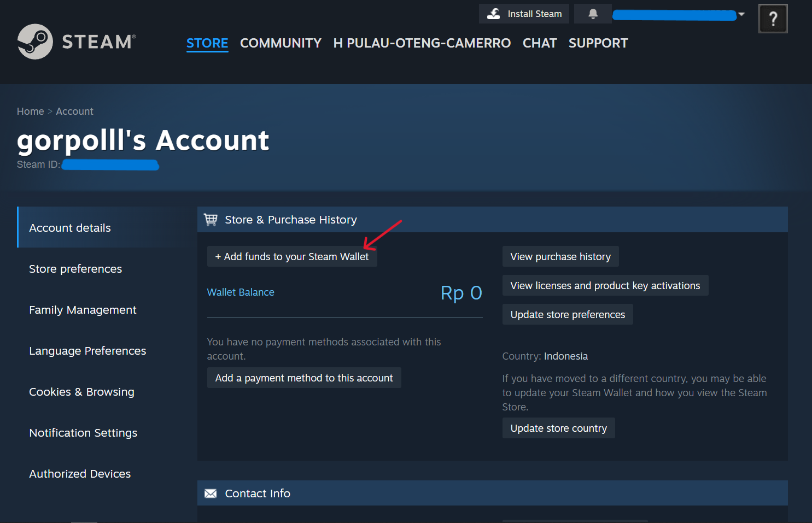Click Add a payment method to this account
The image size is (812, 523).
point(304,378)
